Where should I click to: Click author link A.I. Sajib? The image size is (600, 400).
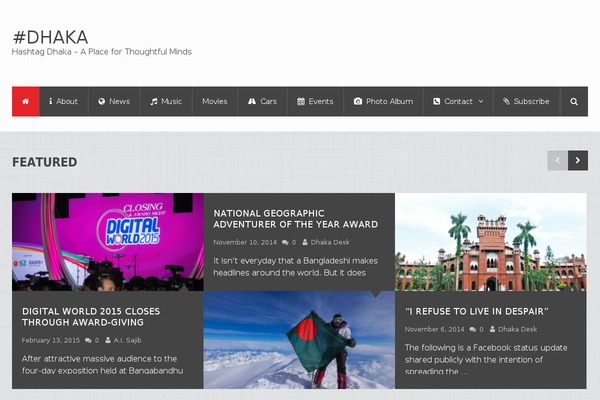(x=127, y=340)
